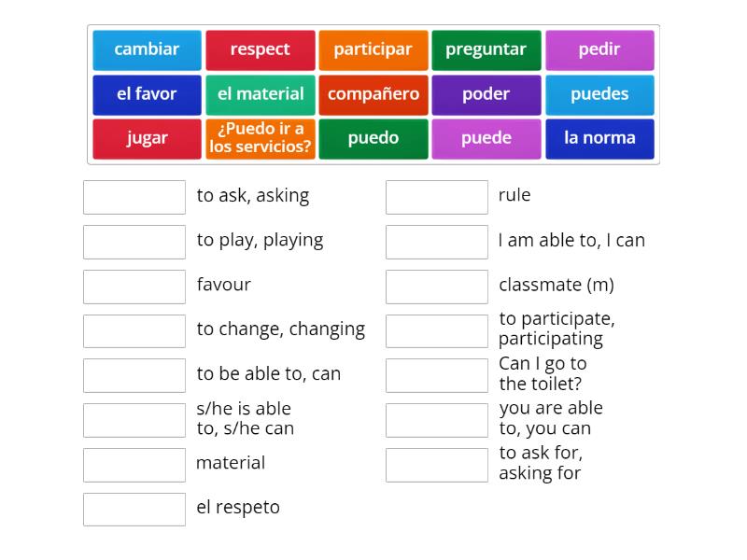Select the 'la norma' tile
Screen dimensions: 747x560
(x=599, y=138)
